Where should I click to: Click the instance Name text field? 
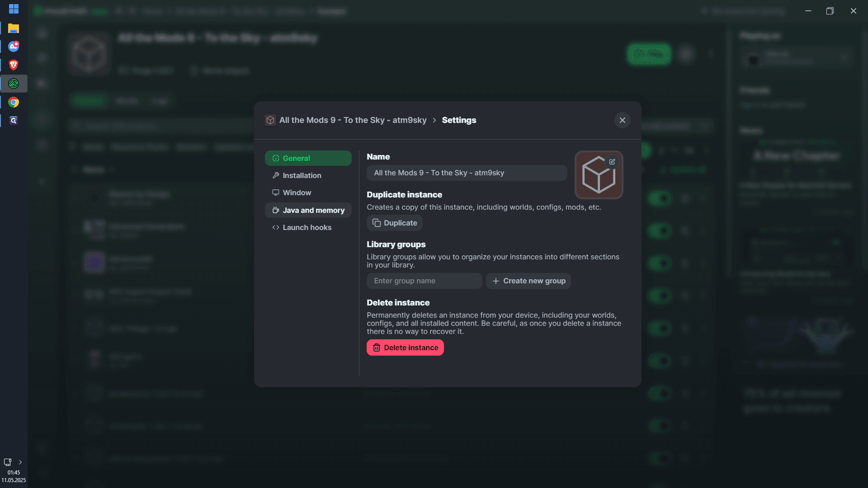pos(467,173)
